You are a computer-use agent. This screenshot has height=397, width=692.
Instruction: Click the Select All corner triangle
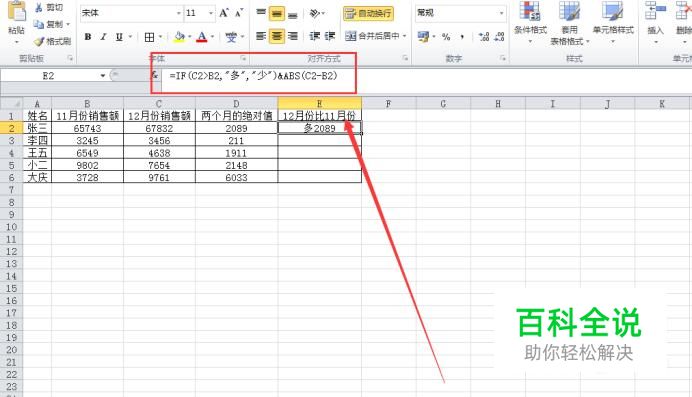11,104
